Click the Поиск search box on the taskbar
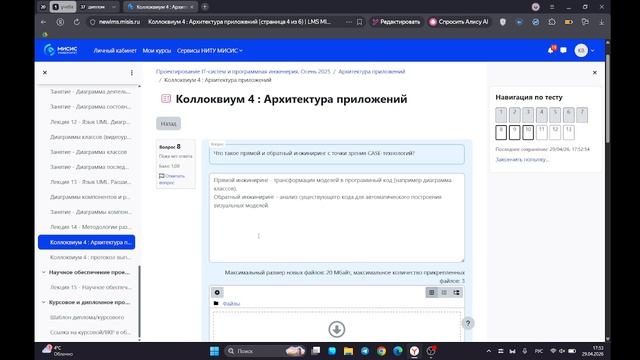Screen dimensions: 640x360 (x=265, y=351)
